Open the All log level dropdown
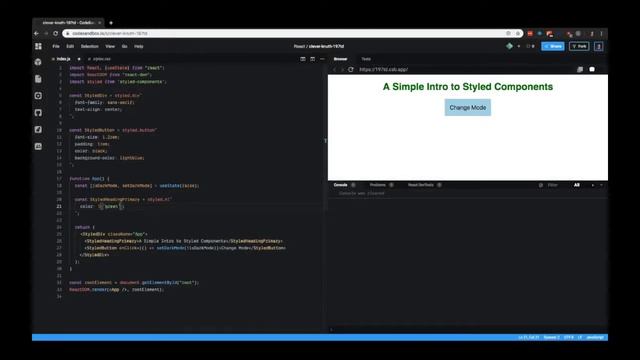The width and height of the screenshot is (640, 360). (577, 185)
